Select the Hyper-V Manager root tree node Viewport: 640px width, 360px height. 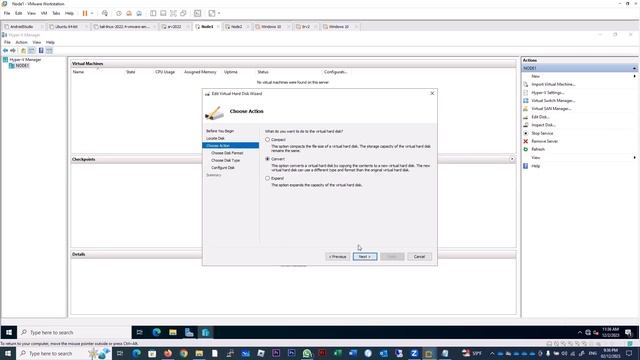(25, 60)
